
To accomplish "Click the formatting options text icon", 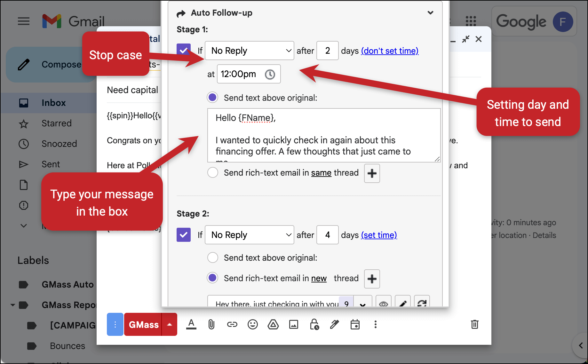I will [191, 325].
